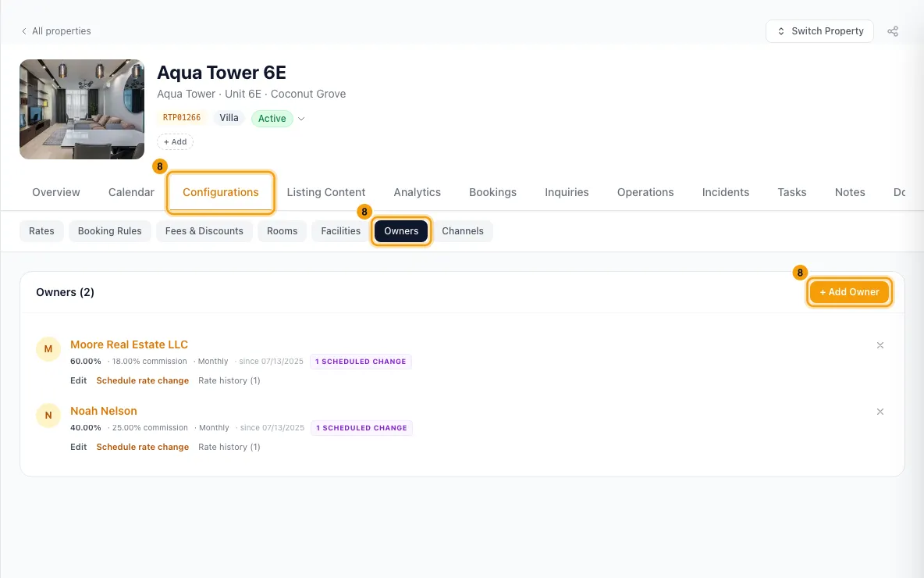This screenshot has width=924, height=578.
Task: Go to the Bookings tab
Action: pyautogui.click(x=492, y=192)
